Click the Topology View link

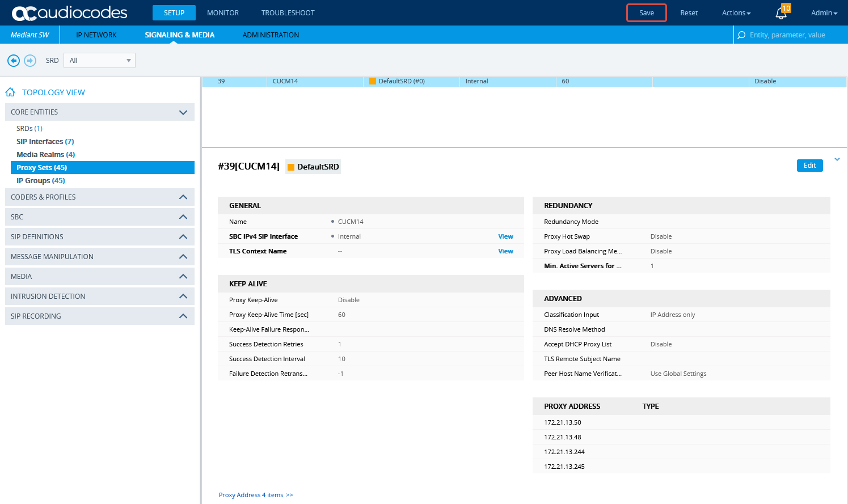53,92
